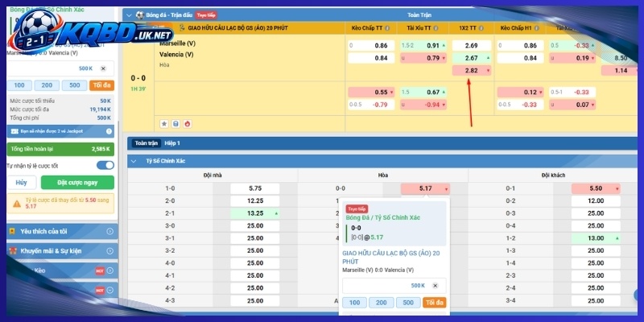Viewport: 644px width, 322px height.
Task: Click info icon next to Kèo Chấp TT
Action: [x=387, y=28]
